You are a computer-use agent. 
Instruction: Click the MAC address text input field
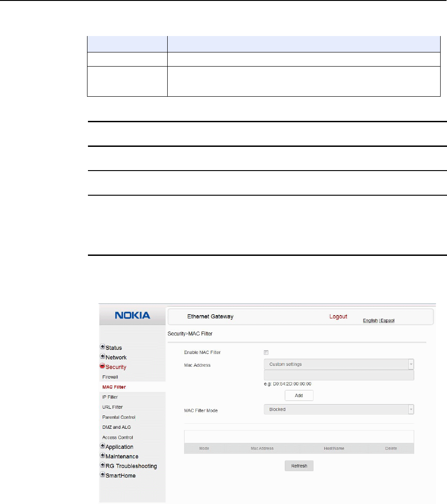[339, 375]
